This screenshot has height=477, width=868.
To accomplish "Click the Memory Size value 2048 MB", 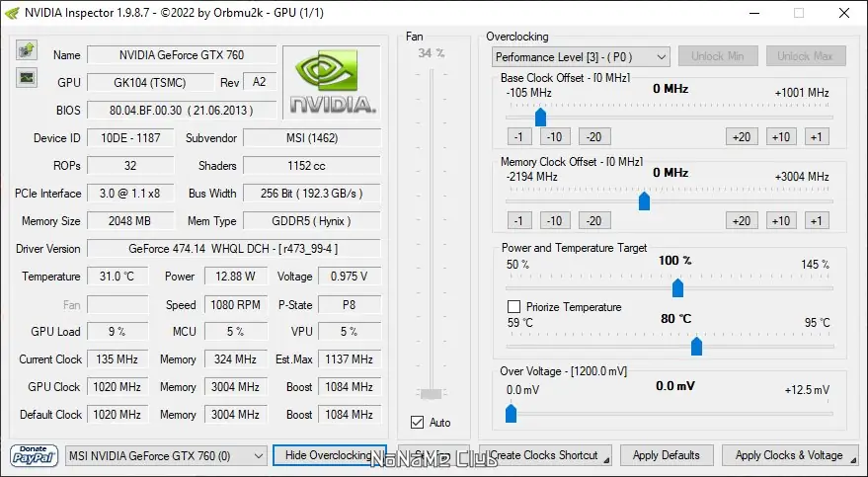I will (x=130, y=221).
